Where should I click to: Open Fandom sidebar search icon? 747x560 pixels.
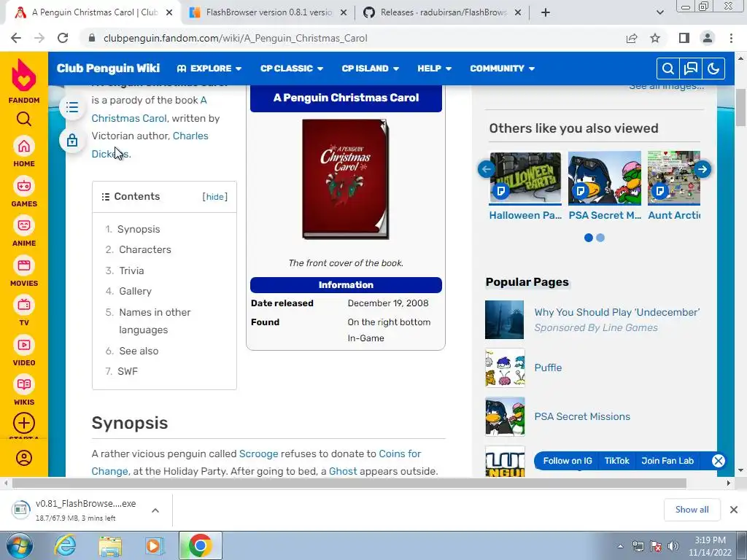coord(24,119)
